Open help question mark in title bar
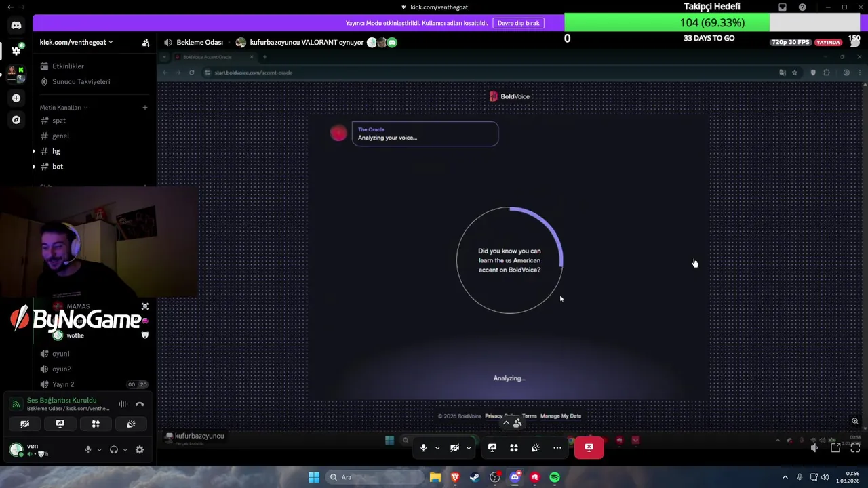 (x=802, y=7)
